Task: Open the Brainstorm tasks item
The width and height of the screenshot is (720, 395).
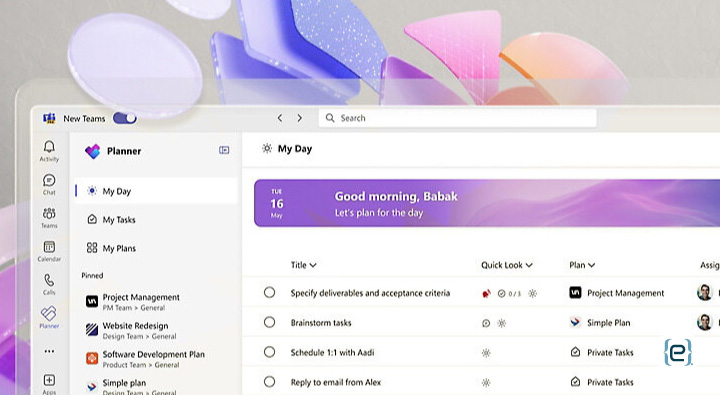Action: click(321, 323)
